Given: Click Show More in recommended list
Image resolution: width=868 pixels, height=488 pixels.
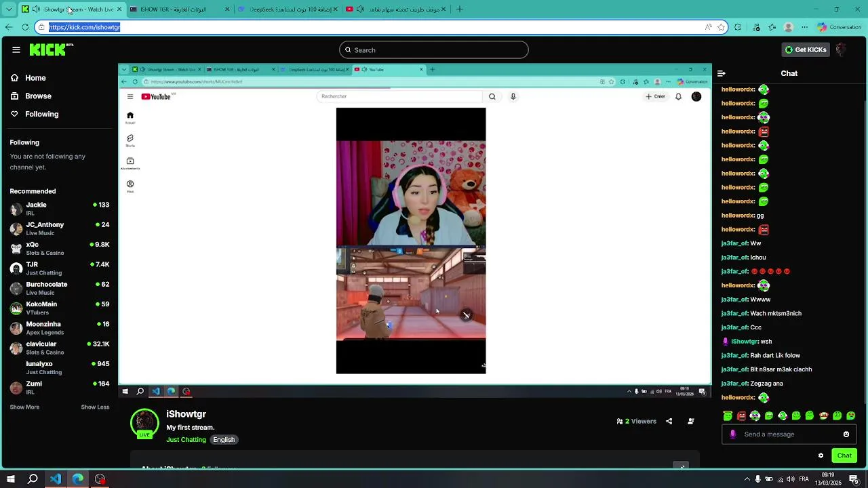Looking at the screenshot, I should point(24,407).
